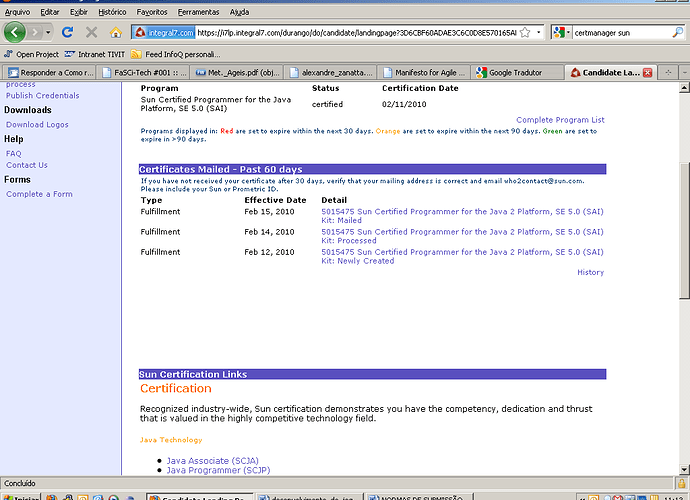The height and width of the screenshot is (500, 690).
Task: Open the Exibir menu
Action: coord(79,12)
